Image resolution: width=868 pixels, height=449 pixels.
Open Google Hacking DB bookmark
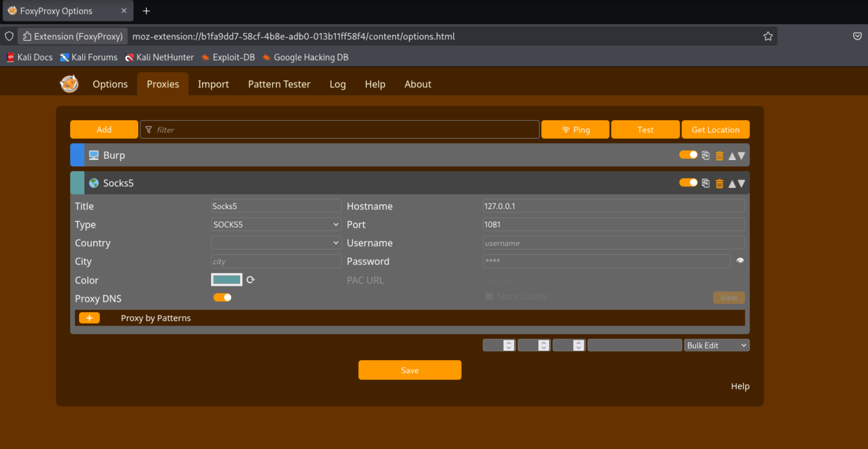[305, 57]
